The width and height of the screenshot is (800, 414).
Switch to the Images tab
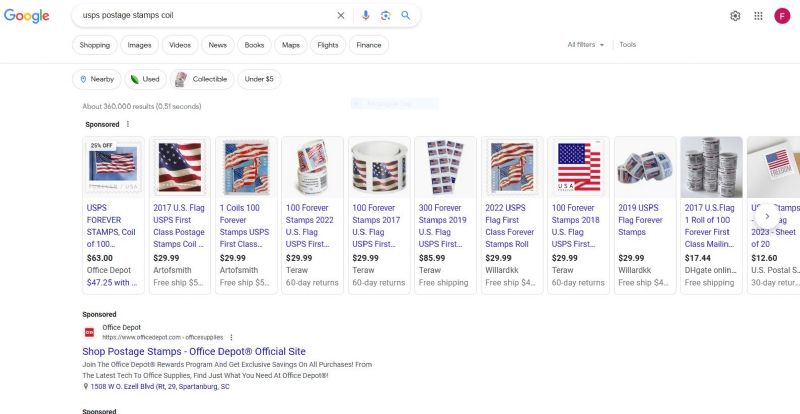[x=139, y=45]
